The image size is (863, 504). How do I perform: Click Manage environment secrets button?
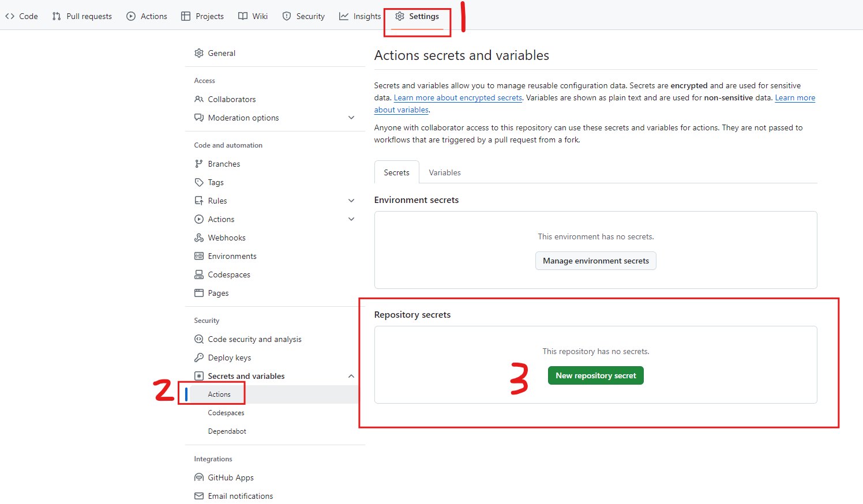pos(596,261)
